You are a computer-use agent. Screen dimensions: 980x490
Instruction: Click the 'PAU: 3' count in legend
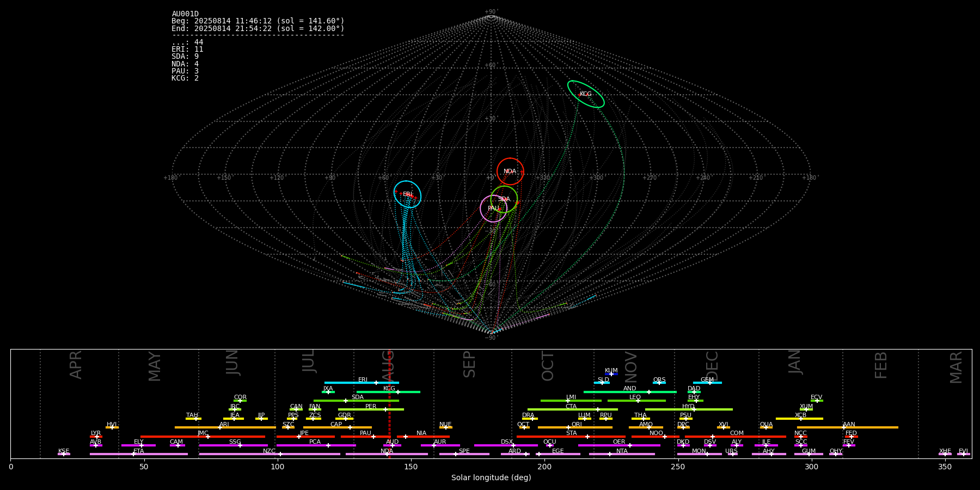coord(185,71)
